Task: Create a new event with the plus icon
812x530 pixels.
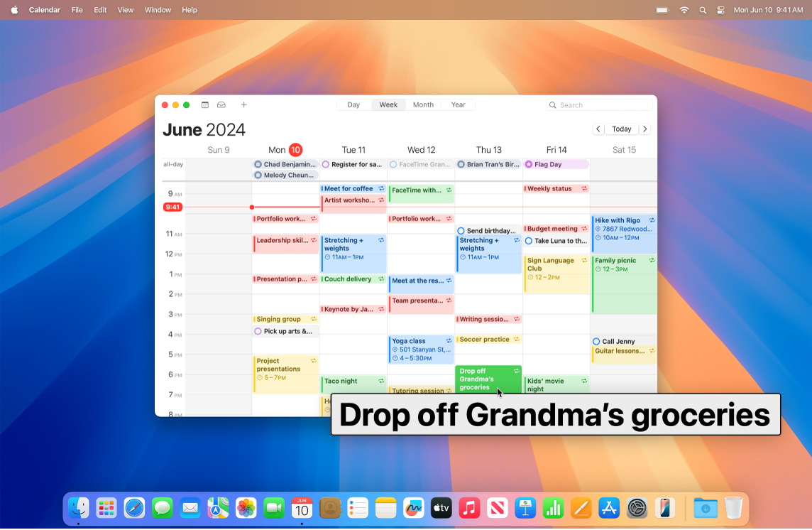Action: pyautogui.click(x=244, y=104)
